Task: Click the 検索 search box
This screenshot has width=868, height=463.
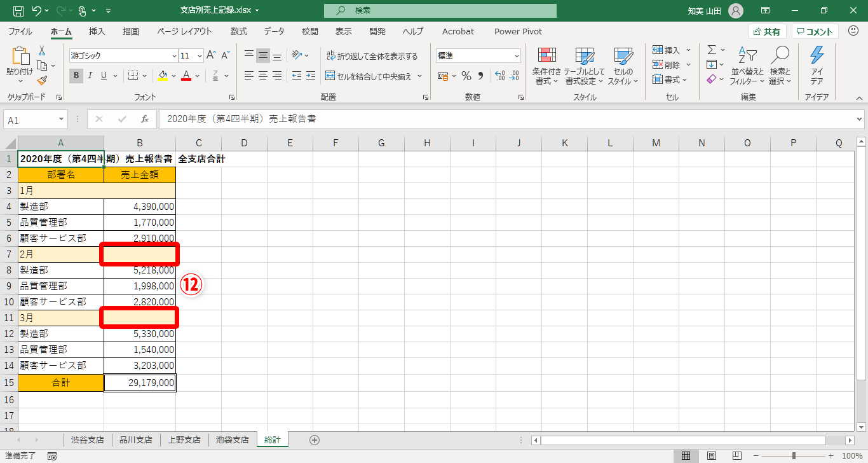Action: point(440,11)
